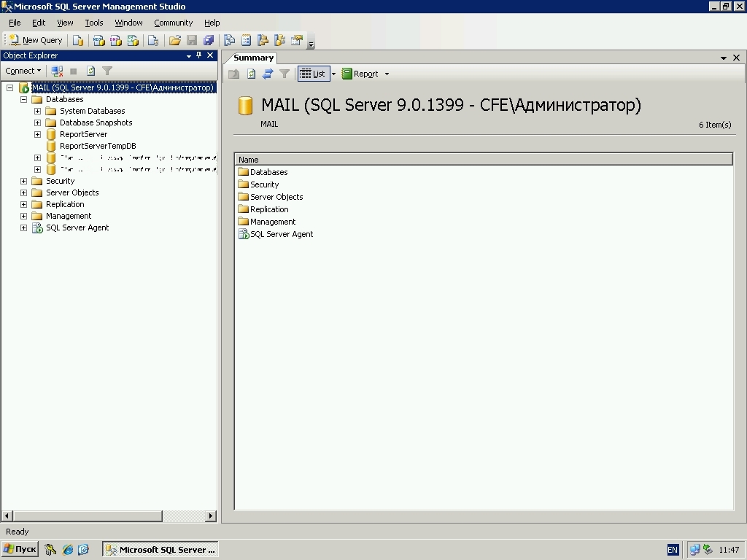Show the Registered Servers window
Image resolution: width=747 pixels, height=560 pixels.
[x=229, y=41]
